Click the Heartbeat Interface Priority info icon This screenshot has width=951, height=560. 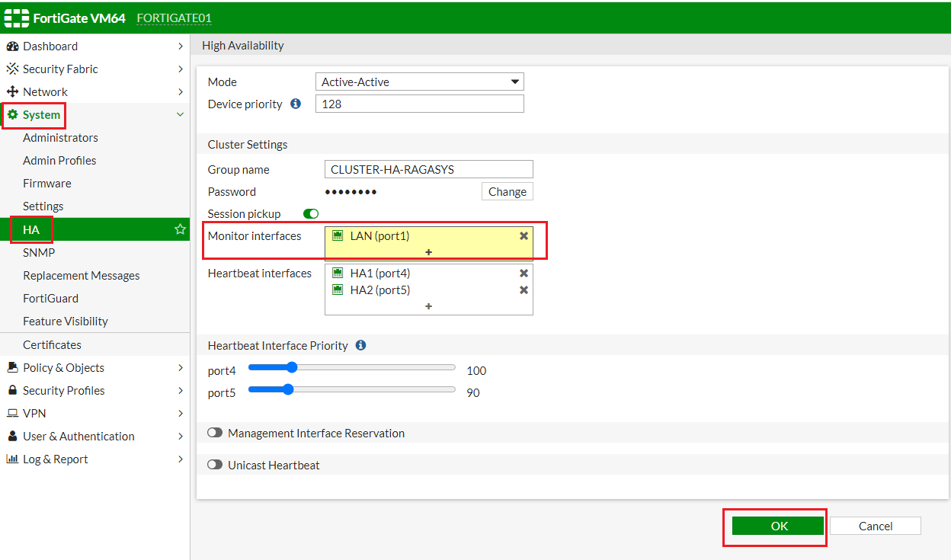pos(360,345)
